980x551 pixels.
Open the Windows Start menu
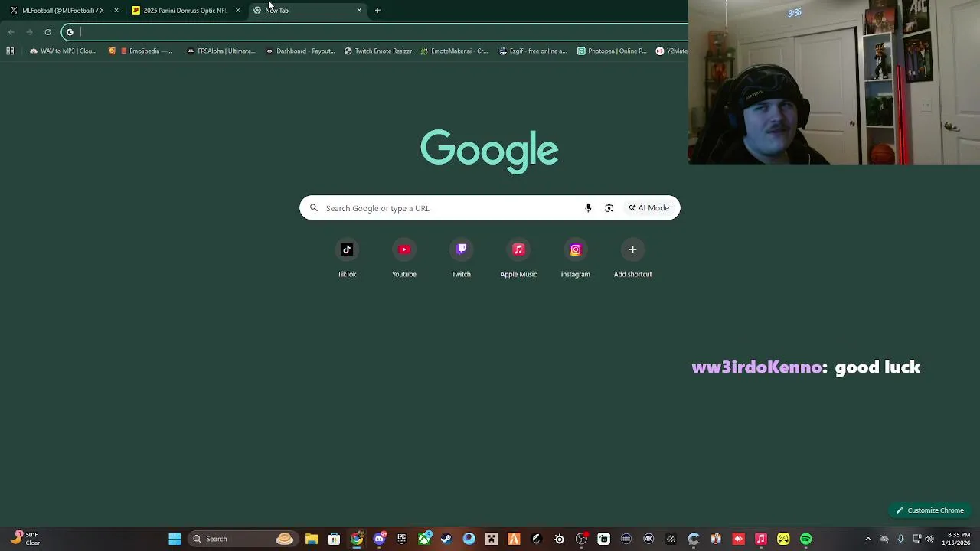(x=175, y=539)
